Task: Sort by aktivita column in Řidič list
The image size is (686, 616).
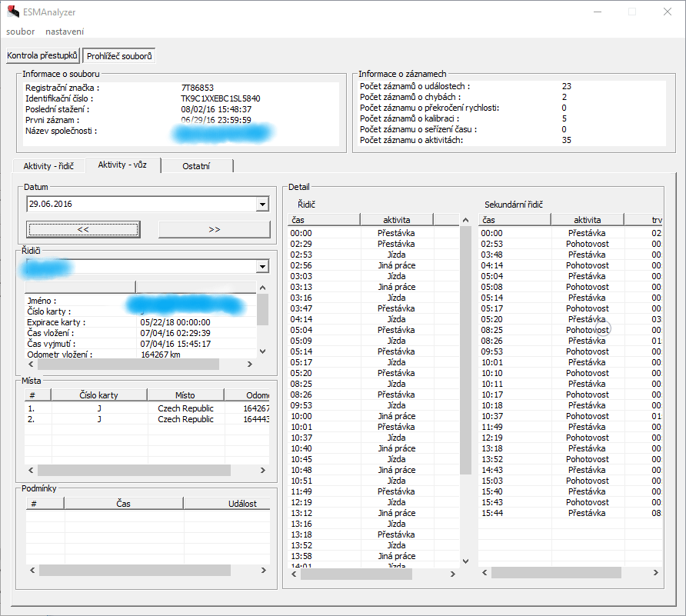Action: [x=396, y=220]
